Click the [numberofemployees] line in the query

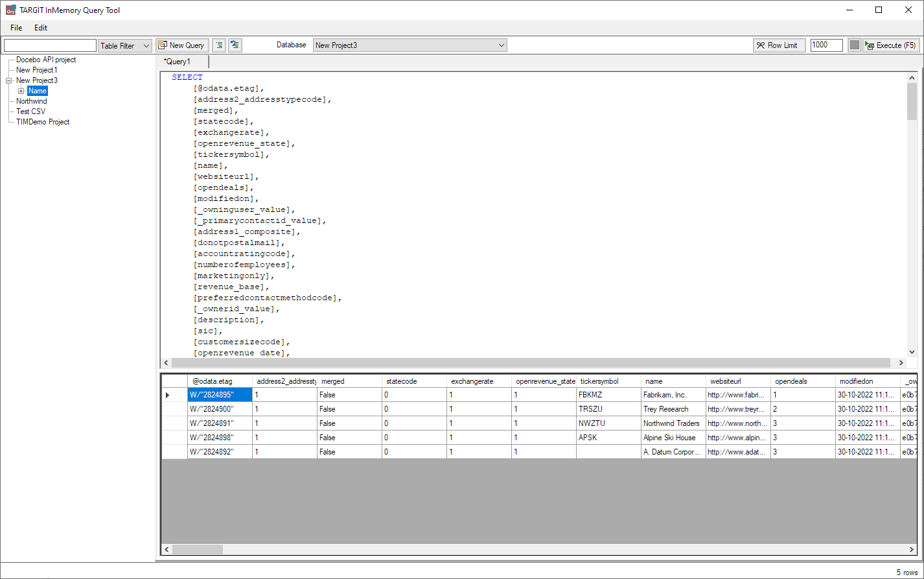(244, 265)
